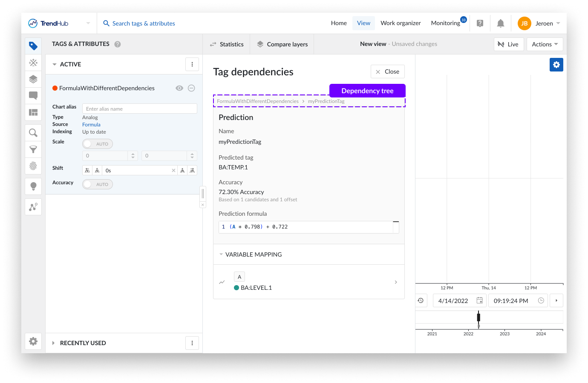Click the Formula source link
The width and height of the screenshot is (588, 383).
pos(91,125)
